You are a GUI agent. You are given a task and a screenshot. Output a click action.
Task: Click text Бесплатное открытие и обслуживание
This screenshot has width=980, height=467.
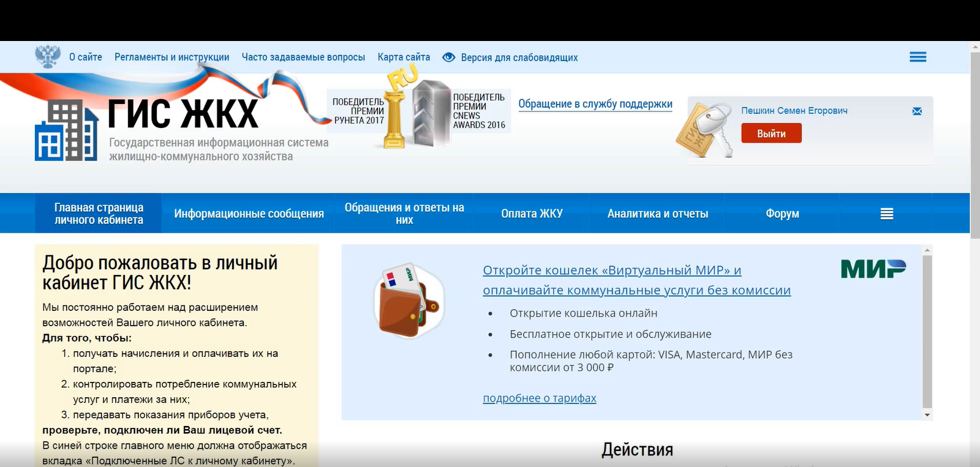coord(611,334)
